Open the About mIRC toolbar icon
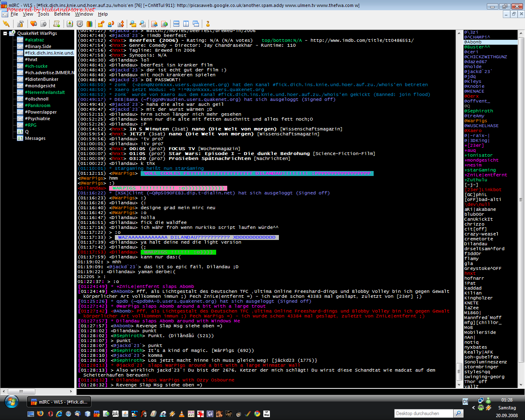The image size is (525, 420). coord(208,24)
